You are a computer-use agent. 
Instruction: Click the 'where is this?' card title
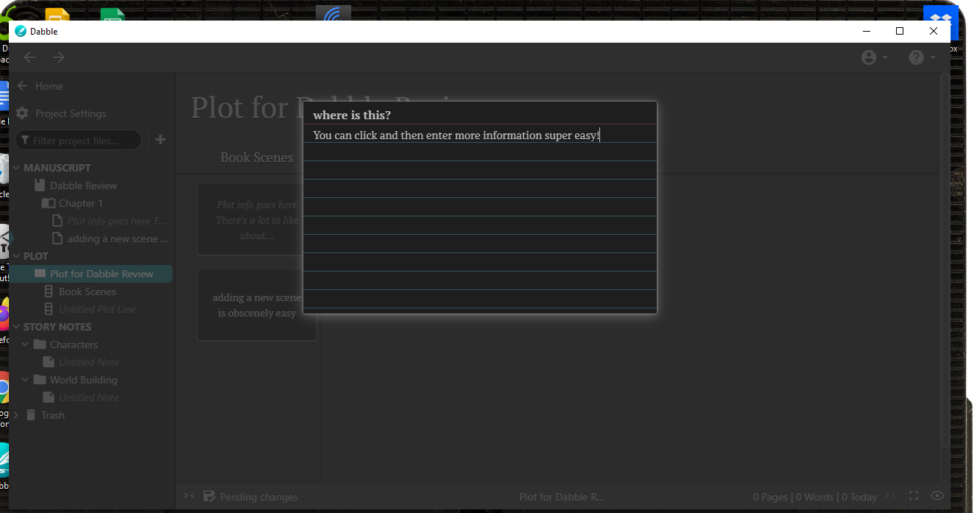[352, 115]
